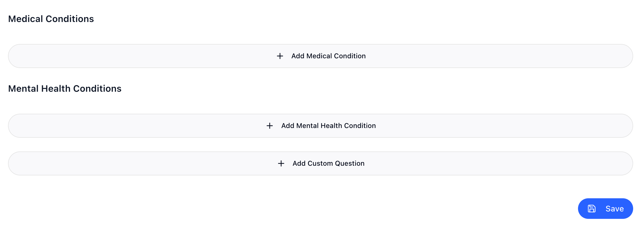Save the conditions configuration
The width and height of the screenshot is (644, 232).
605,209
